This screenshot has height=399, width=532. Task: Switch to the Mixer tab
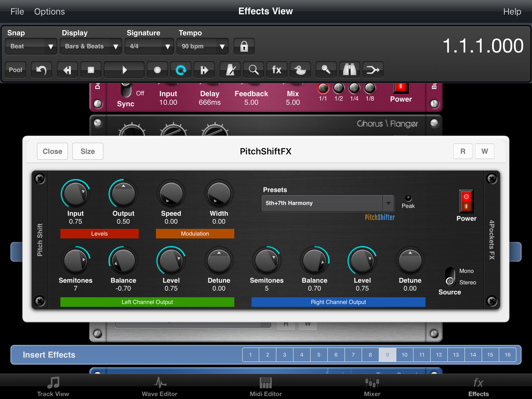point(372,387)
